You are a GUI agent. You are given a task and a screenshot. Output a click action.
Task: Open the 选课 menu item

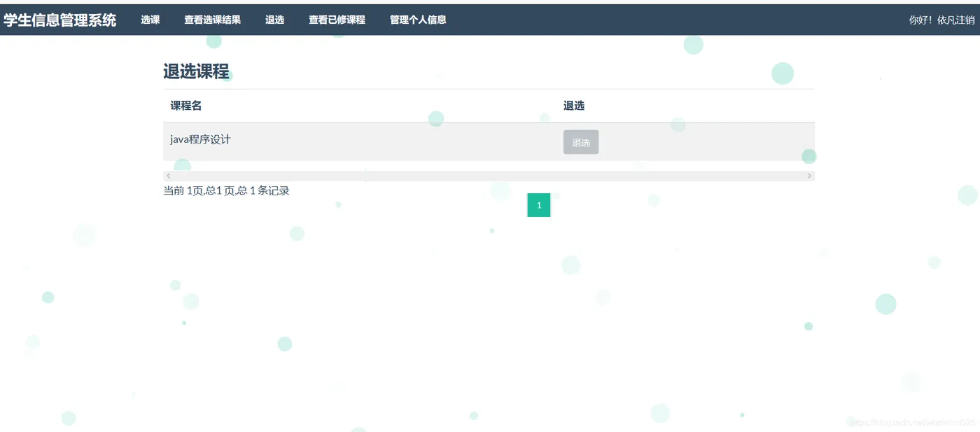point(150,20)
